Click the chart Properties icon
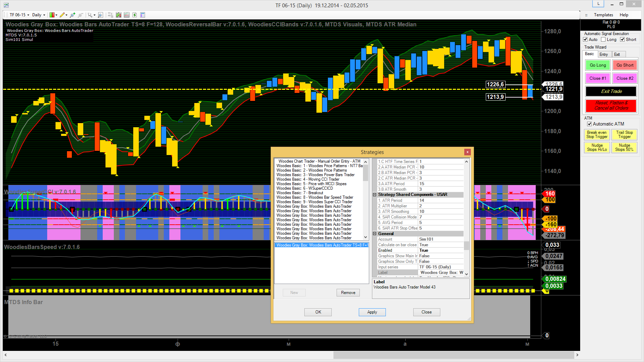Viewport: 644px width, 362px height. [143, 15]
